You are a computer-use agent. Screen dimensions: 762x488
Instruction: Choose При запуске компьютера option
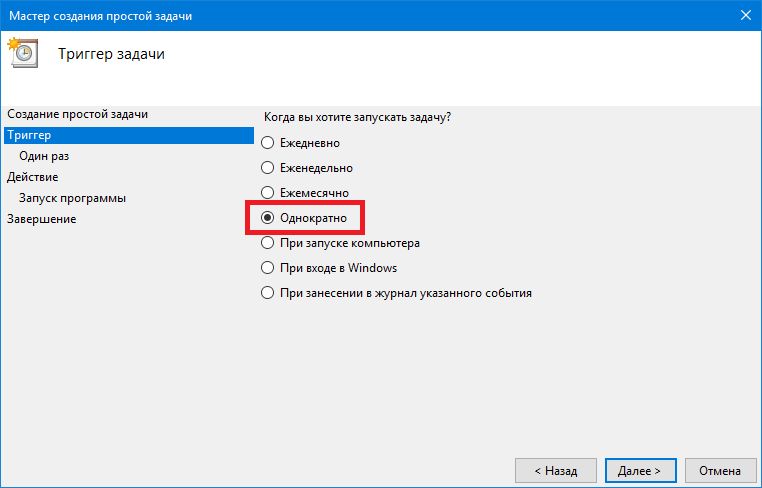[267, 243]
